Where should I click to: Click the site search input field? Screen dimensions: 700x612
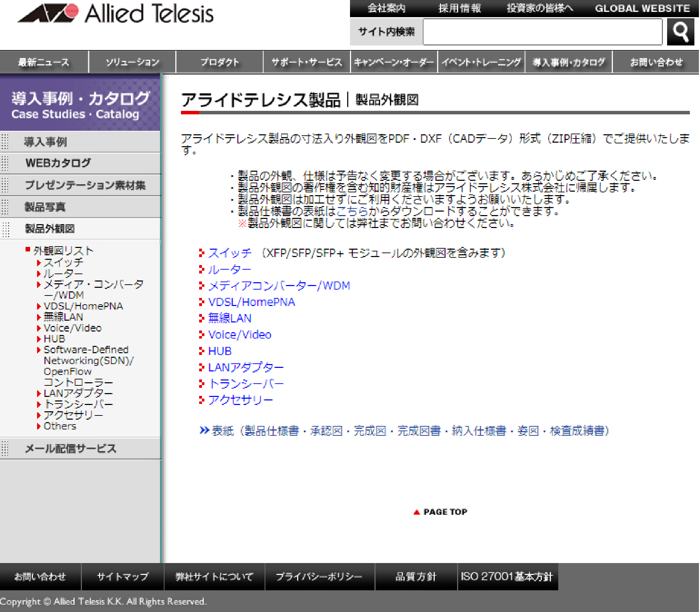(x=542, y=32)
